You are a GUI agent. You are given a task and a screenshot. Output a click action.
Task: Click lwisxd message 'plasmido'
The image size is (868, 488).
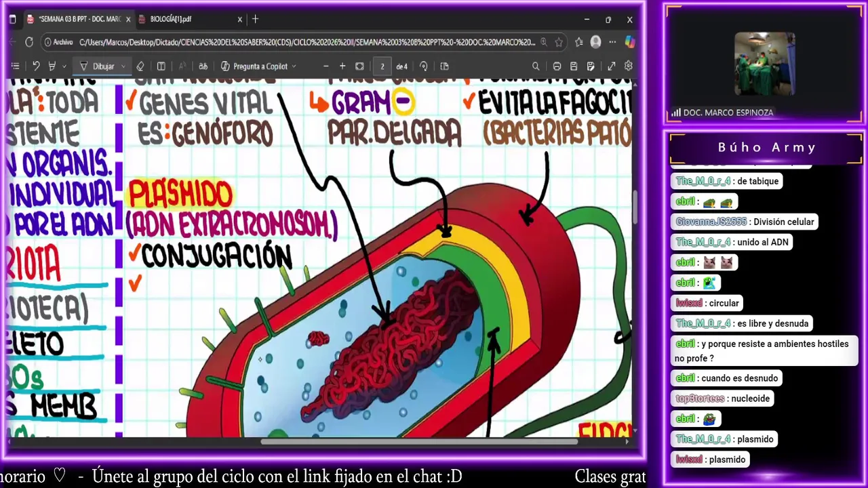coord(710,460)
